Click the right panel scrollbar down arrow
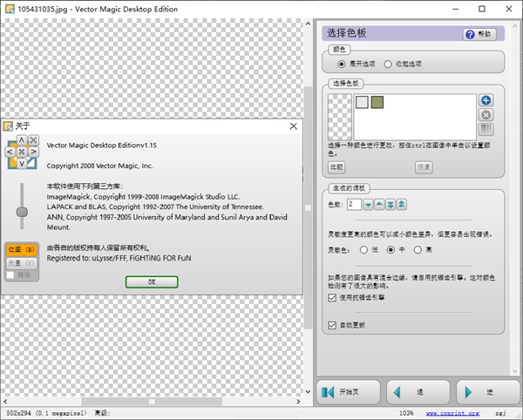This screenshot has width=523, height=420. click(515, 370)
